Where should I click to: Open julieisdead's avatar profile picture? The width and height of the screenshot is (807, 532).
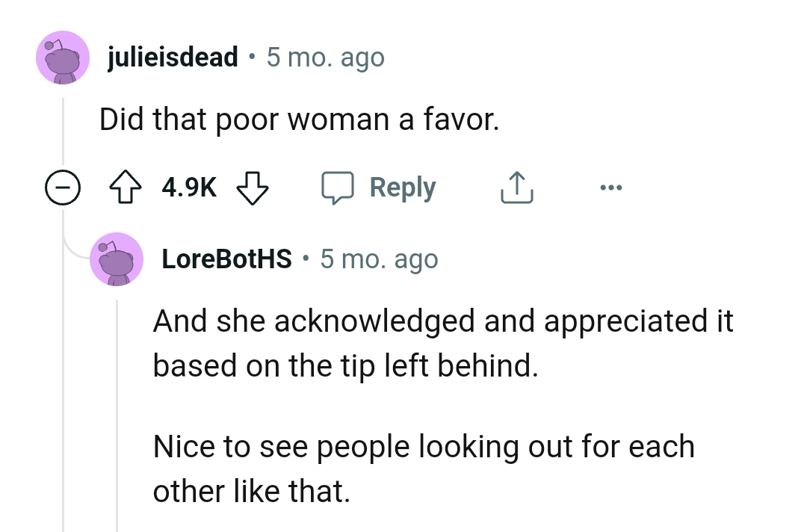point(63,57)
